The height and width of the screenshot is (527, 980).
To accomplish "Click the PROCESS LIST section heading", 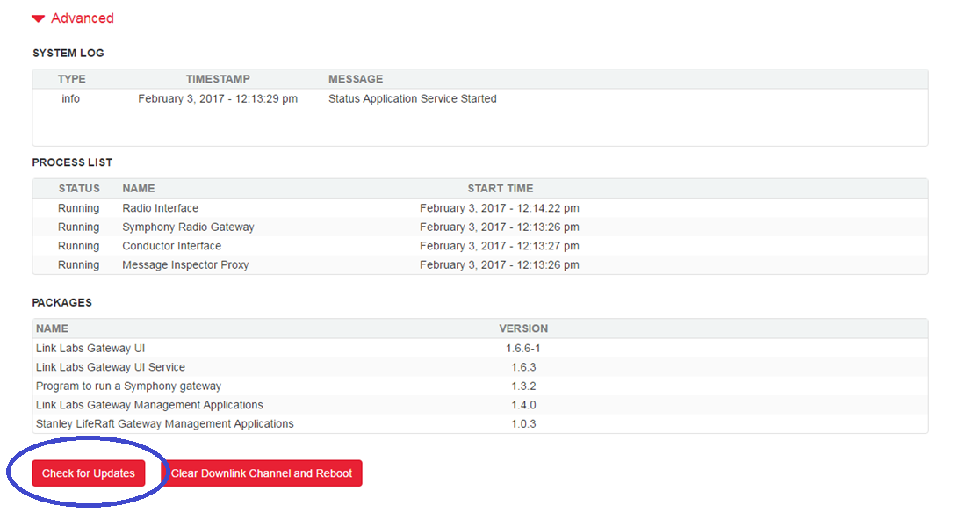I will click(x=73, y=162).
